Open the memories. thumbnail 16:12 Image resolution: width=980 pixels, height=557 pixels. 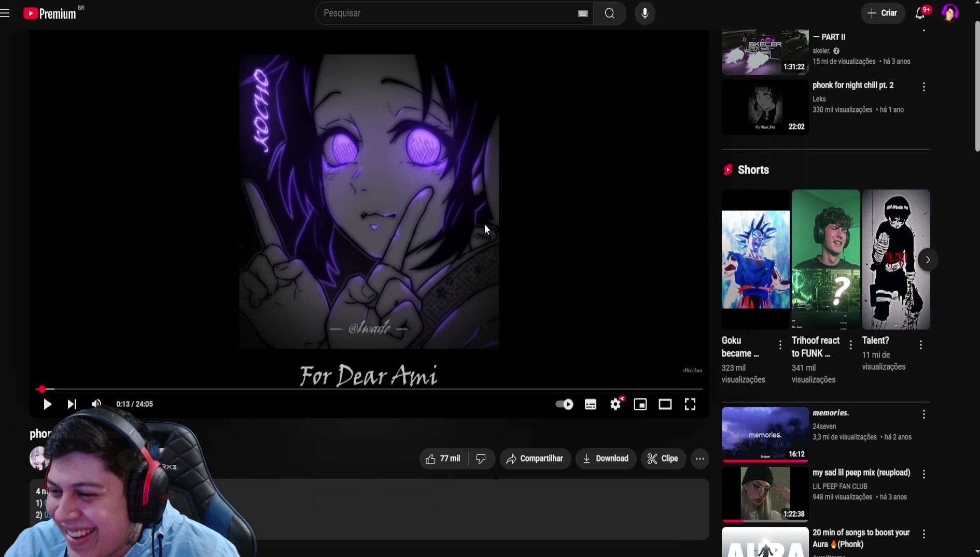(765, 434)
